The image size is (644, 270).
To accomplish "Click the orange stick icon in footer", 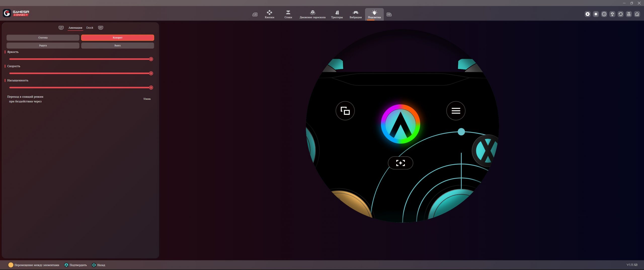I will point(11,265).
